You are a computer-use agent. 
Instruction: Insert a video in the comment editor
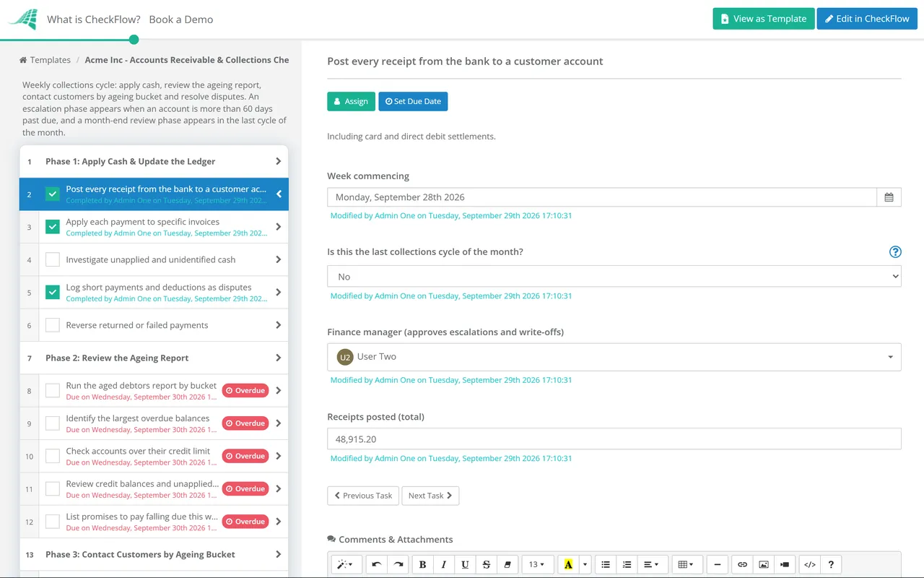784,565
